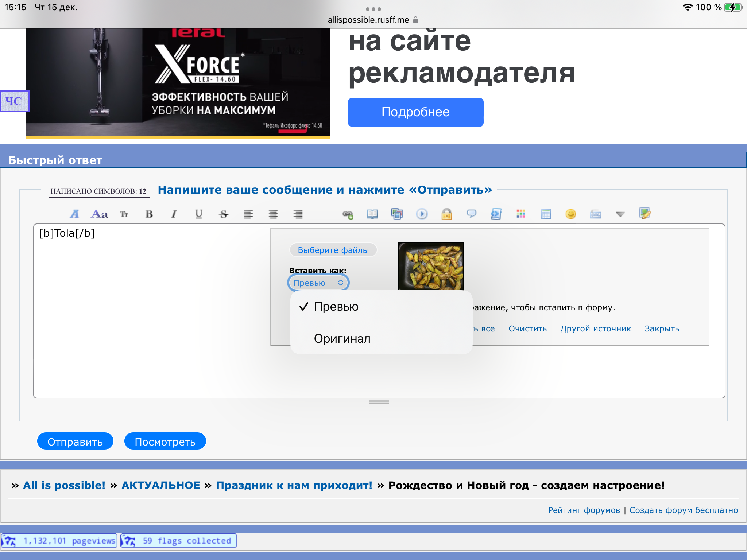Open the text size Tт icon
This screenshot has height=560, width=747.
[x=124, y=214]
